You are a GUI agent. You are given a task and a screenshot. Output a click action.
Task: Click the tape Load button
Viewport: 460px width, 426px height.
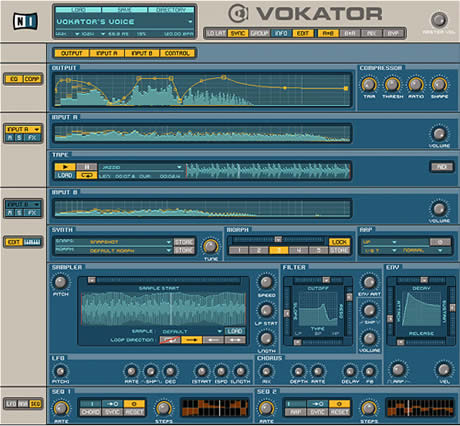(x=65, y=175)
